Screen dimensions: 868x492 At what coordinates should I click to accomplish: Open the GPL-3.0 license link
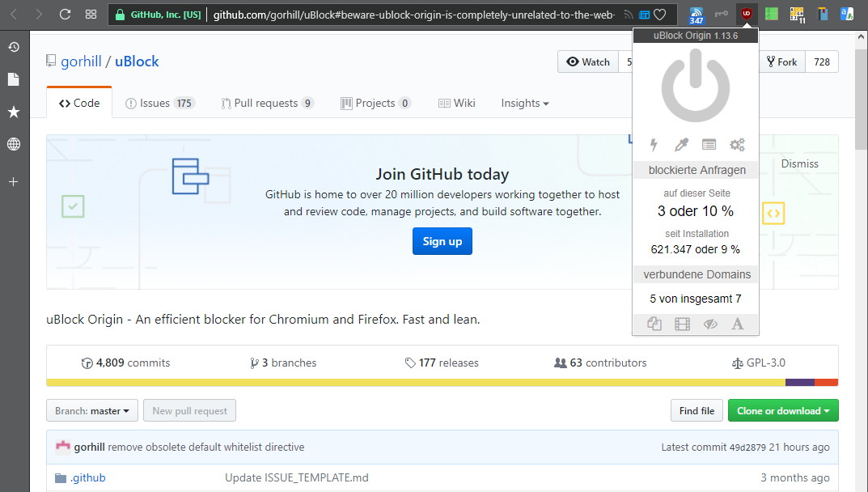[759, 363]
